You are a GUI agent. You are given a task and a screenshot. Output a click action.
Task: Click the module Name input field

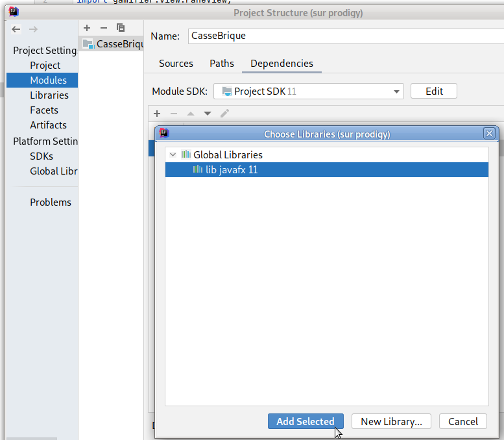(344, 36)
